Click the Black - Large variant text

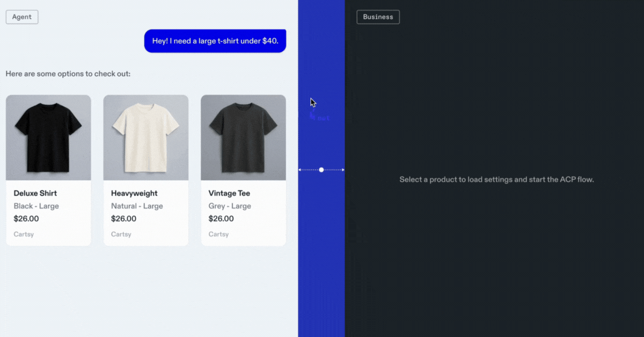pyautogui.click(x=36, y=206)
